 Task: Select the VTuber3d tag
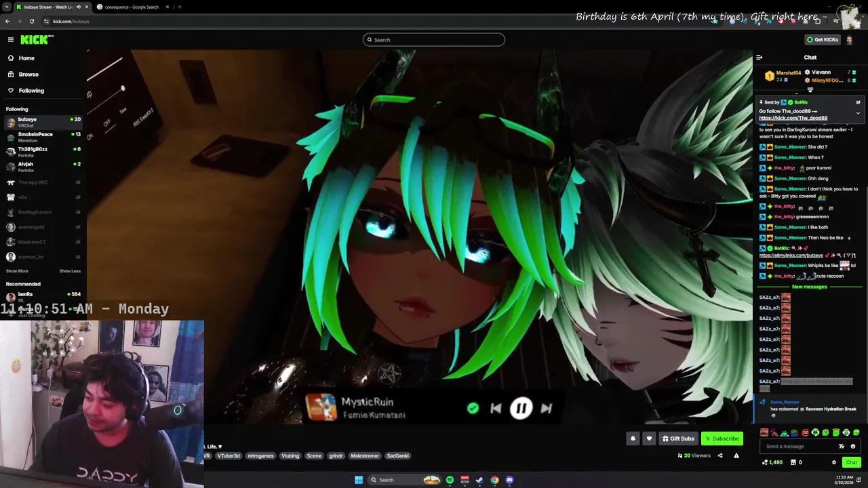[x=229, y=456]
